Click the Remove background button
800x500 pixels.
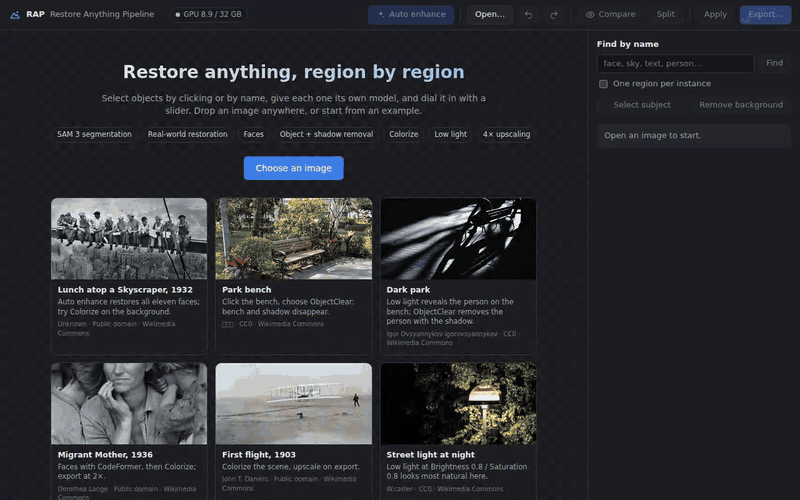741,105
